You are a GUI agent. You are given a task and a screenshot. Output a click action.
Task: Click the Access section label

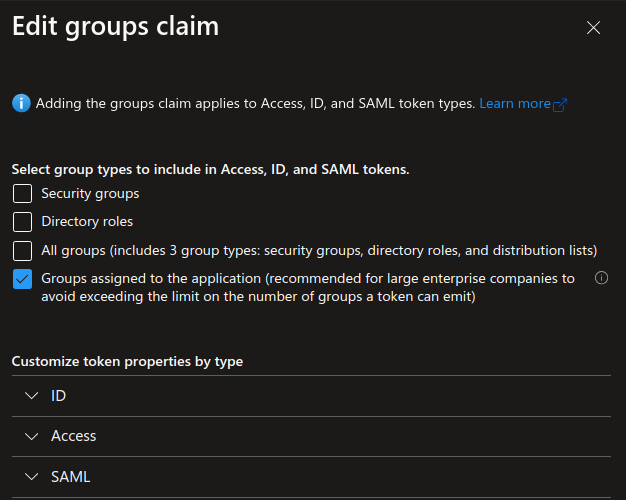74,436
